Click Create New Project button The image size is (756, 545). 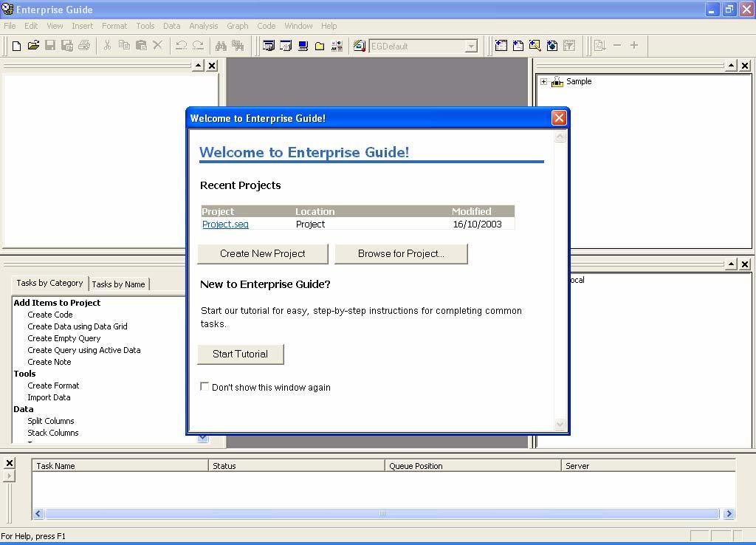point(263,254)
